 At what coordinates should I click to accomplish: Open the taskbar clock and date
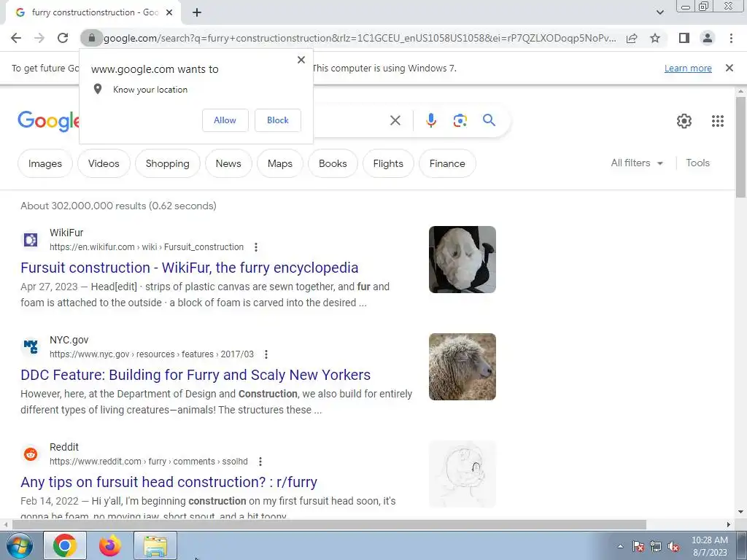[710, 546]
